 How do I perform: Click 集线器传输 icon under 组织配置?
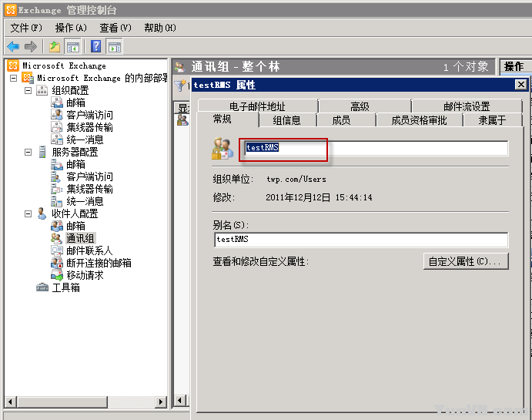[57, 127]
